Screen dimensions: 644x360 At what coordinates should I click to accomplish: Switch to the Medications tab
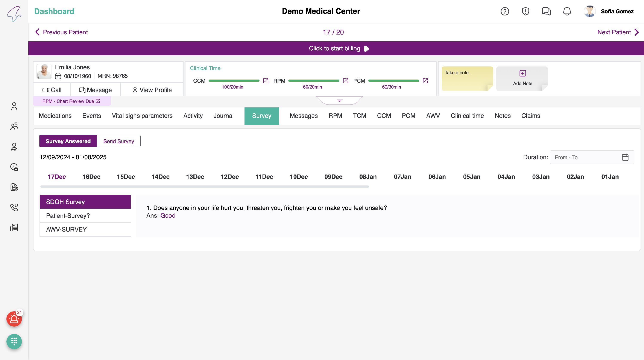55,116
